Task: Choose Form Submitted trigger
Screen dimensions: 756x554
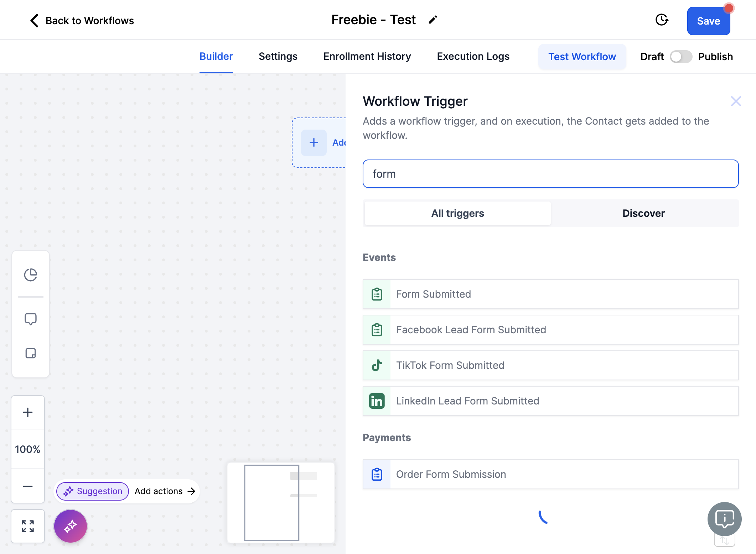Action: 550,294
